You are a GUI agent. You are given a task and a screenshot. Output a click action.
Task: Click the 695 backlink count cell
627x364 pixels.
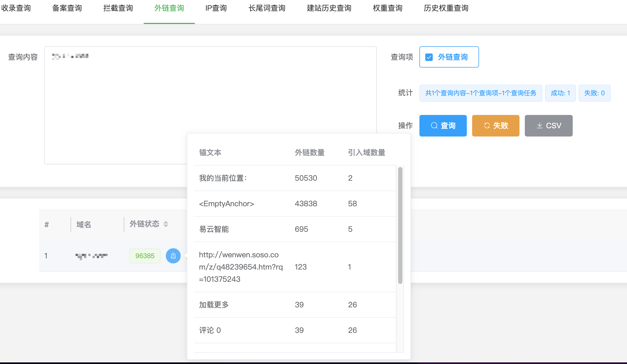pos(302,229)
